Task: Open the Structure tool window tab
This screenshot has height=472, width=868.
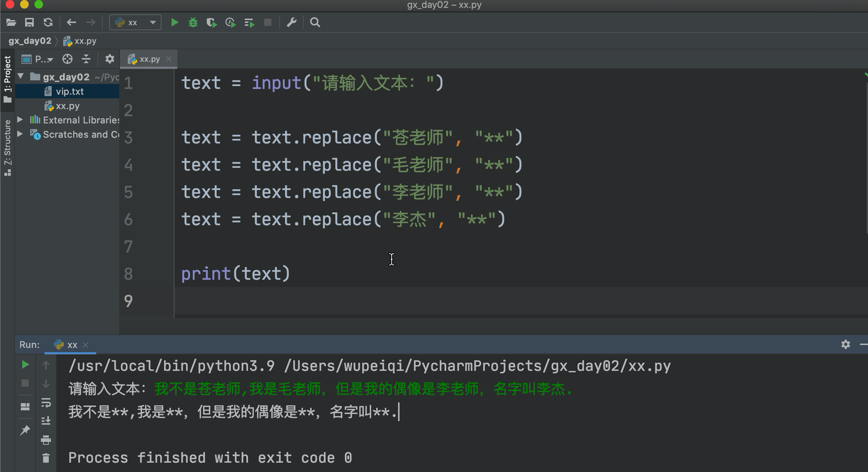Action: click(x=7, y=147)
